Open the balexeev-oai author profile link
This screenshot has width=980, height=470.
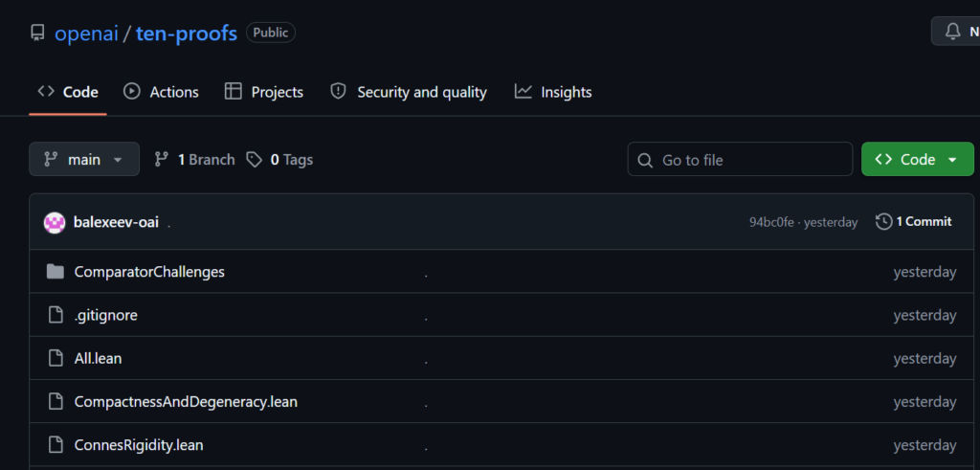click(x=116, y=222)
